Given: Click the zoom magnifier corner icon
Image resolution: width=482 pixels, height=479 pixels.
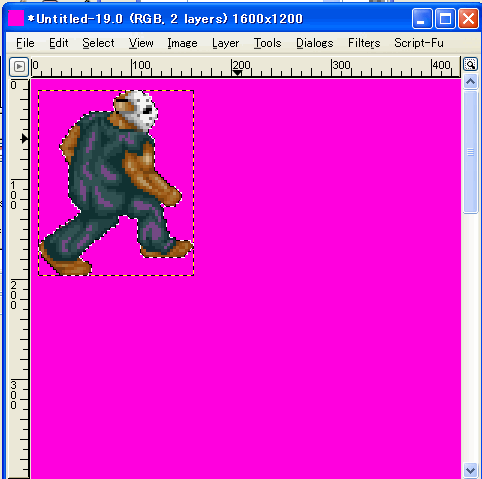Looking at the screenshot, I should click(470, 64).
